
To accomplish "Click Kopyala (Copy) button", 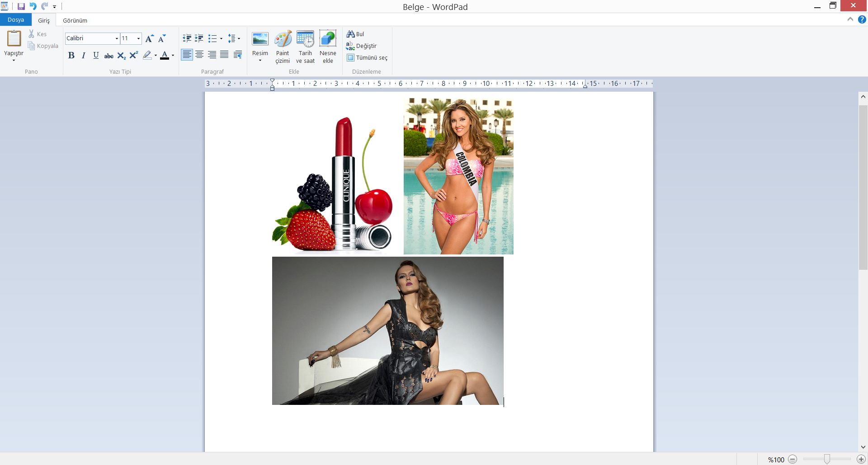I will pyautogui.click(x=43, y=46).
